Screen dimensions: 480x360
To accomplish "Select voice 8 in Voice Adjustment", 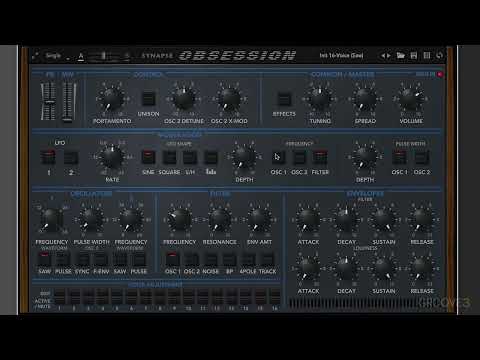I will [160, 296].
